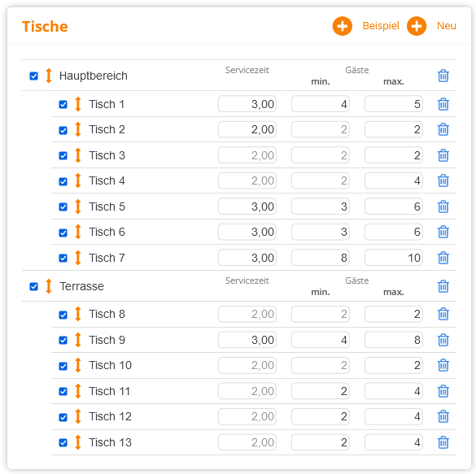
Task: Remove Tisch 9 with its trash icon
Action: tap(443, 340)
